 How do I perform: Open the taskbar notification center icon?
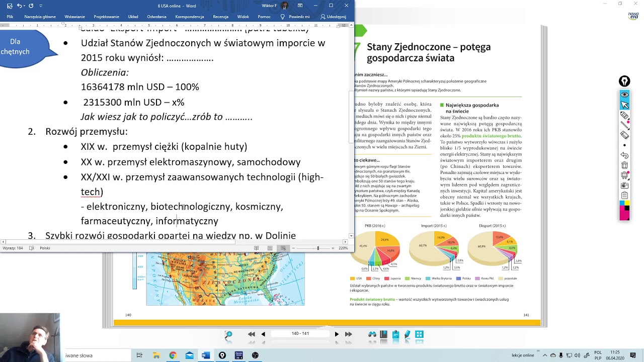click(x=633, y=355)
